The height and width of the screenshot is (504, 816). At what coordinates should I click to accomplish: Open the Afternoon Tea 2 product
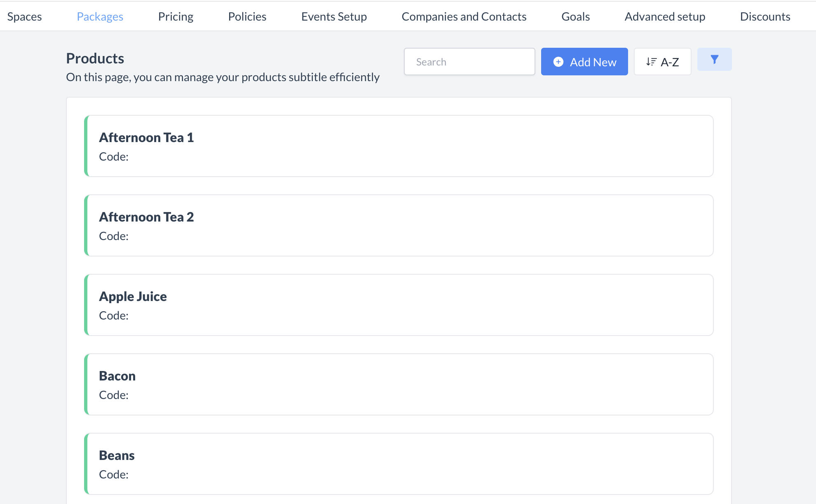pos(398,225)
